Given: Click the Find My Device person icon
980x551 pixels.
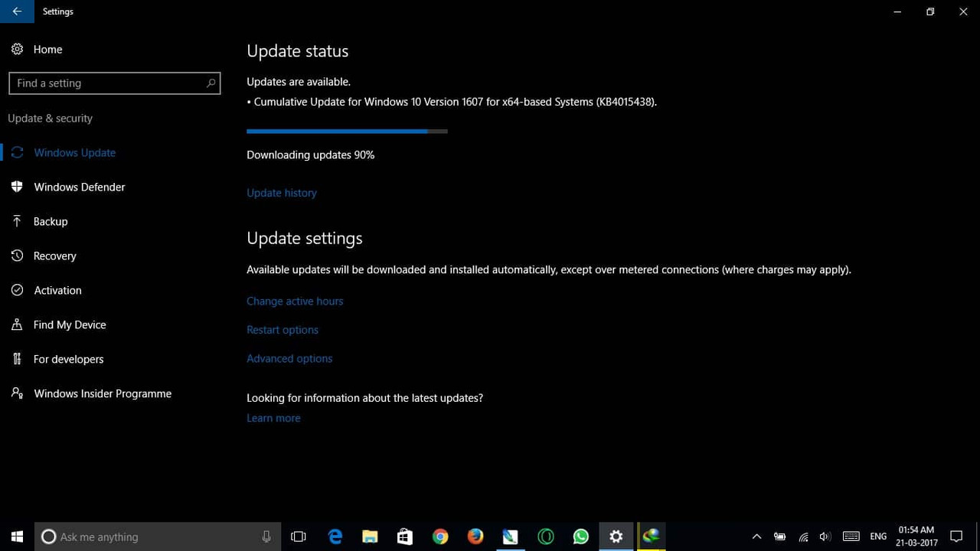Looking at the screenshot, I should (x=17, y=324).
